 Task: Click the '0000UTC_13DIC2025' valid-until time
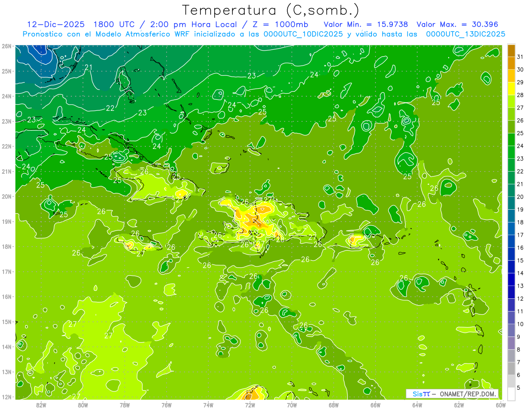click(465, 34)
